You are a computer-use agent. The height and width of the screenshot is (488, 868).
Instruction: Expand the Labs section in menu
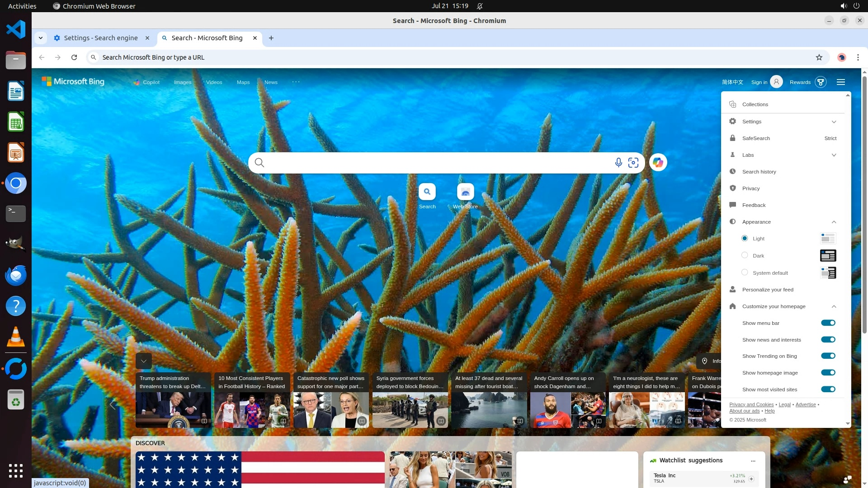point(834,155)
